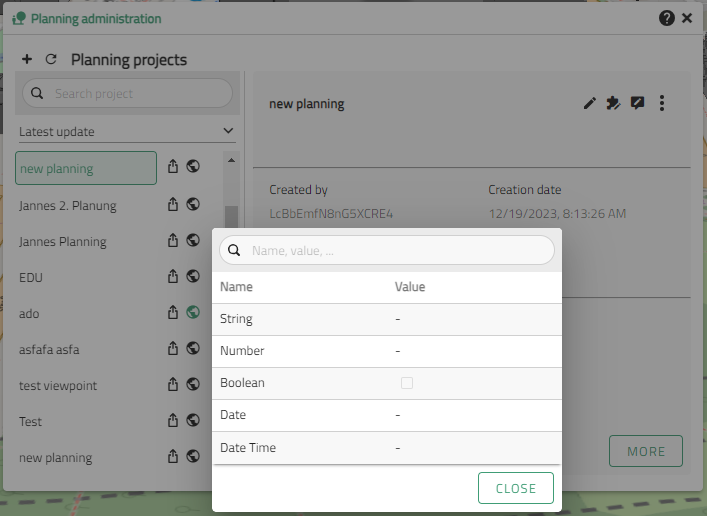This screenshot has height=516, width=707.
Task: Click the add new planning project plus icon
Action: 27,60
